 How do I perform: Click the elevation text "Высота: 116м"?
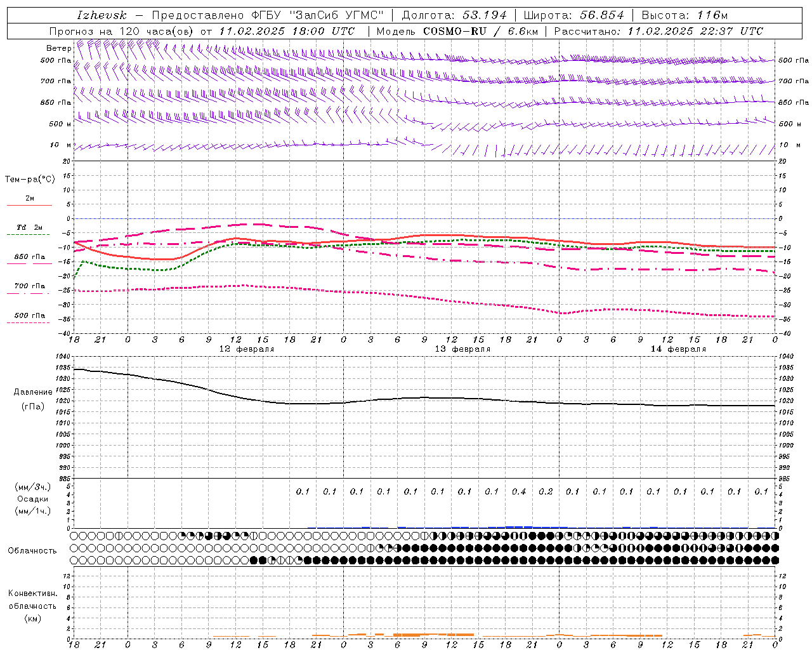coord(684,15)
